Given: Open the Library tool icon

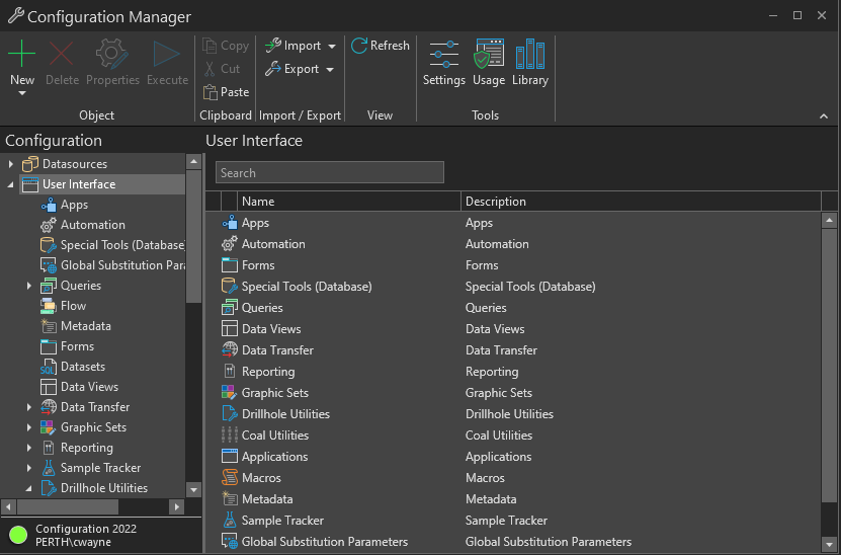Looking at the screenshot, I should (530, 63).
